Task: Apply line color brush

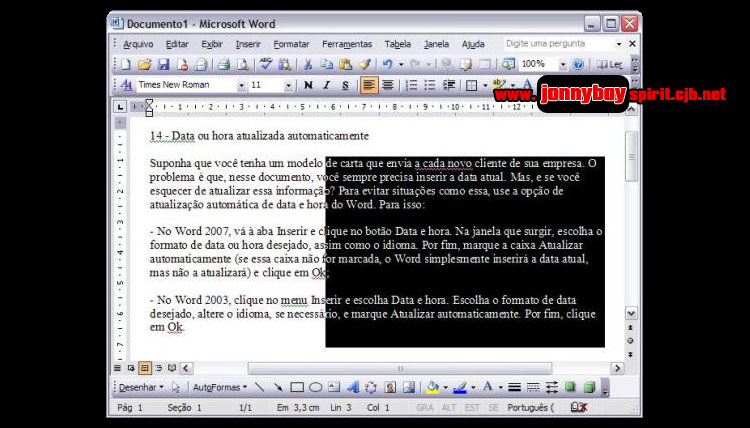Action: (460, 387)
